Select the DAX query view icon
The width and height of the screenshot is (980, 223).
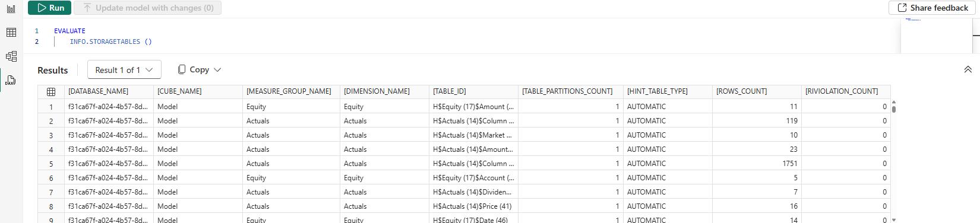(11, 79)
